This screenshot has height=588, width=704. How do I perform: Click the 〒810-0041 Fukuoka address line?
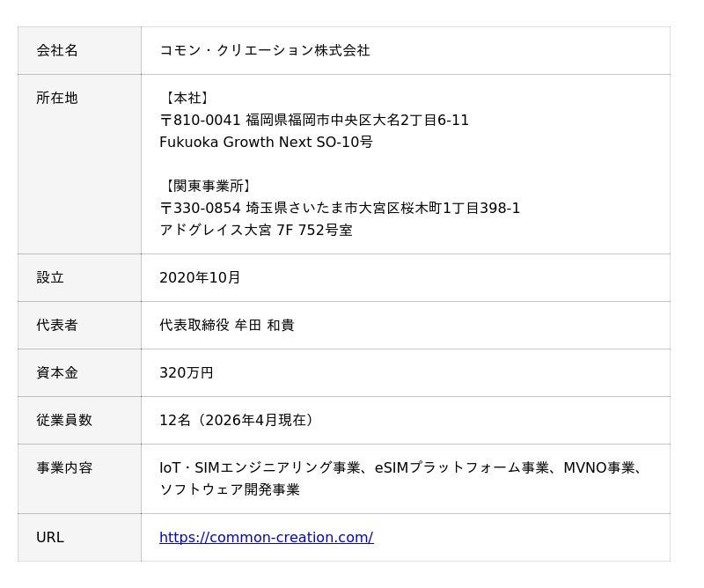(x=314, y=120)
